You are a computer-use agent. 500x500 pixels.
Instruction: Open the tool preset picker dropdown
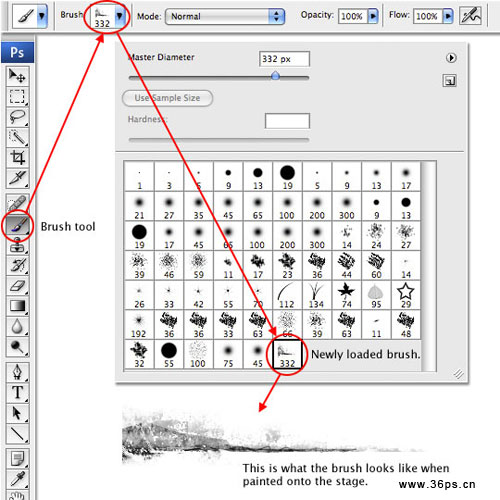point(42,16)
